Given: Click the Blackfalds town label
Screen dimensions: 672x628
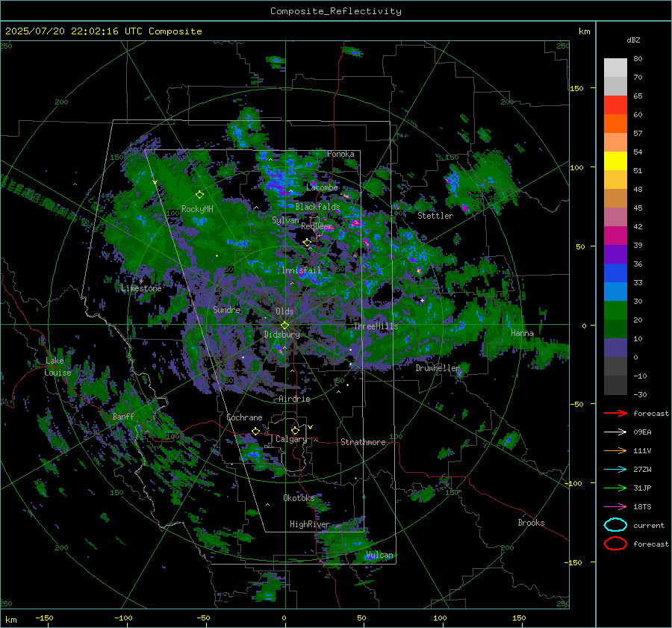Looking at the screenshot, I should (317, 207).
